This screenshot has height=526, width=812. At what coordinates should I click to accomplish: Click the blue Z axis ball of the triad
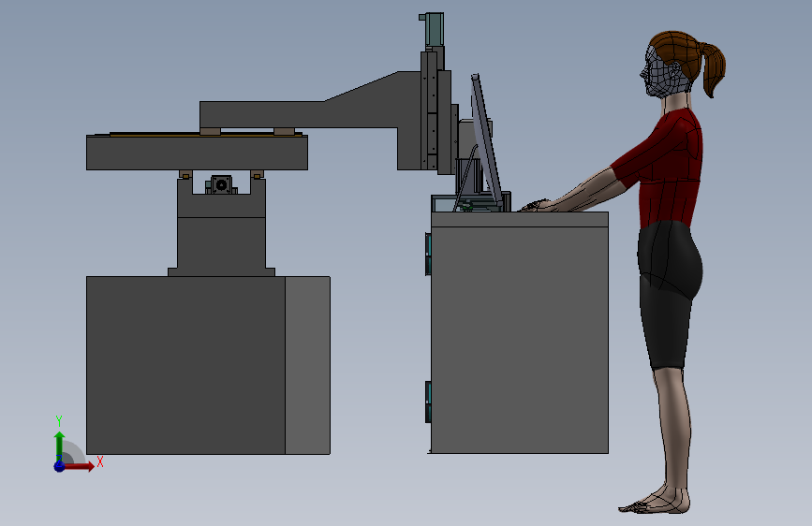pyautogui.click(x=59, y=466)
